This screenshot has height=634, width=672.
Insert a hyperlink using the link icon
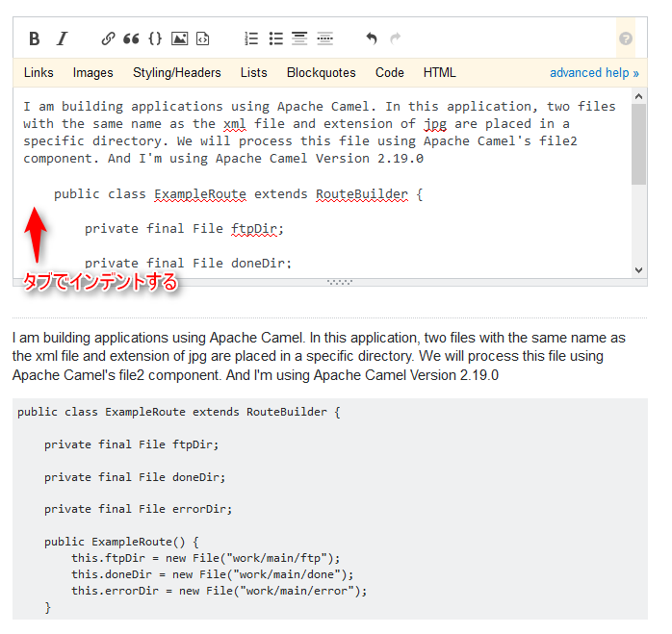pyautogui.click(x=108, y=38)
